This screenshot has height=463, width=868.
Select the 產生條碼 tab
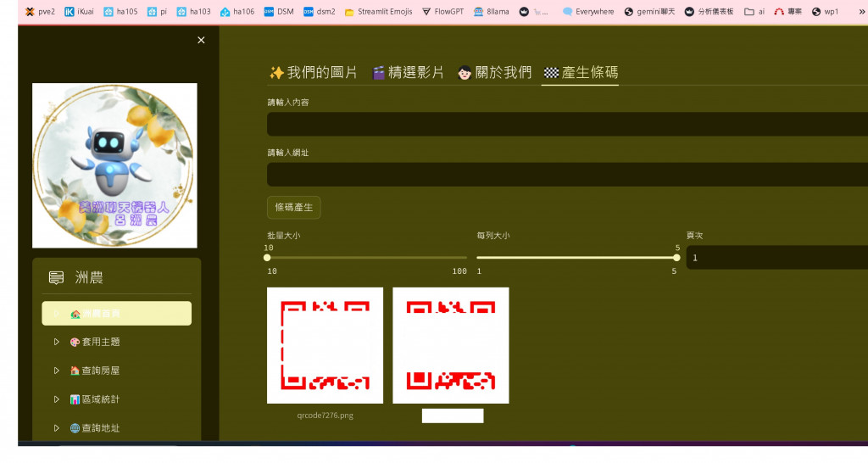(x=581, y=73)
